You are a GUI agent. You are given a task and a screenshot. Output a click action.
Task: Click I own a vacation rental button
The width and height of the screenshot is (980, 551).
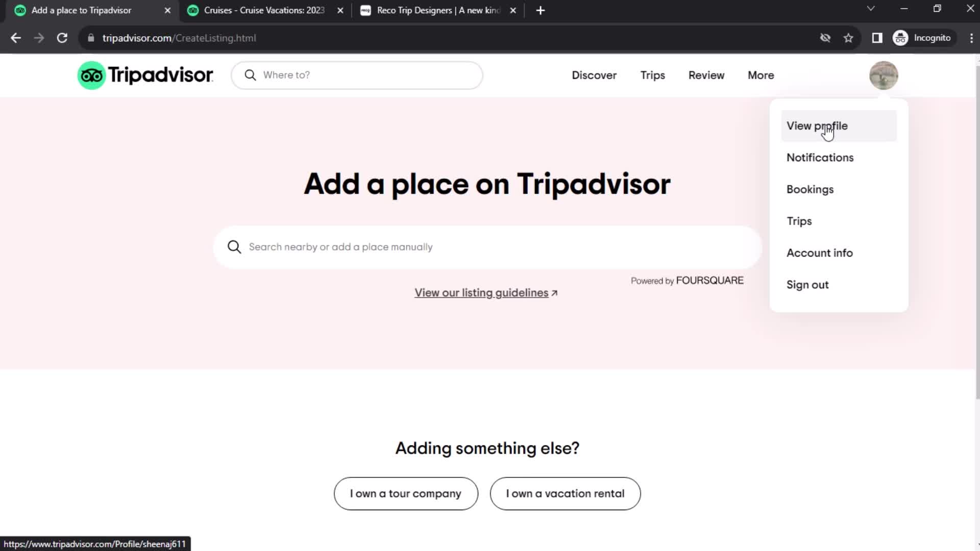point(566,493)
